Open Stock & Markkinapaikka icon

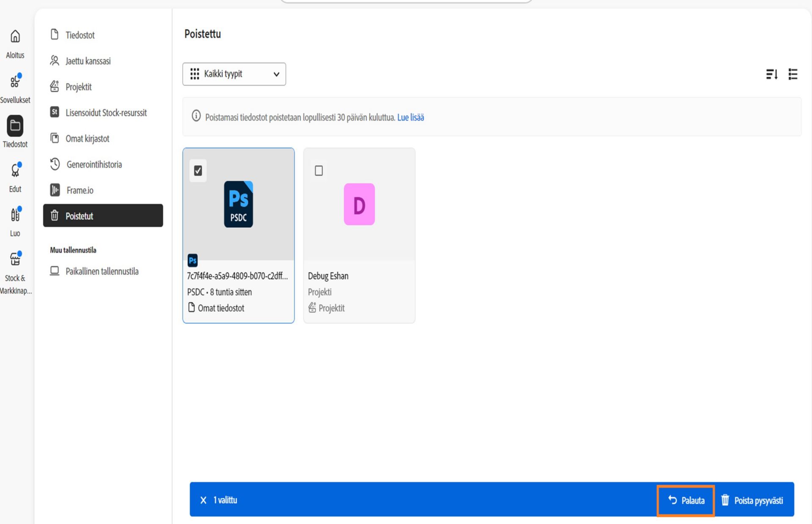click(15, 259)
